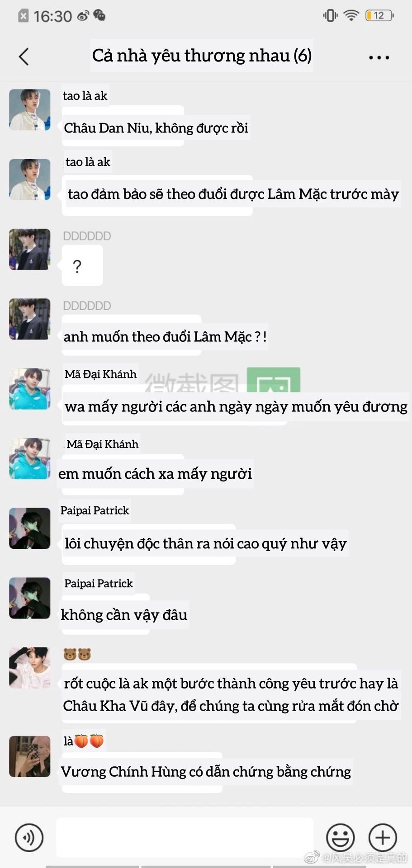Tap the message 'em muốn cách xa mấy người'
Viewport: 412px width, 868px height.
[x=155, y=473]
